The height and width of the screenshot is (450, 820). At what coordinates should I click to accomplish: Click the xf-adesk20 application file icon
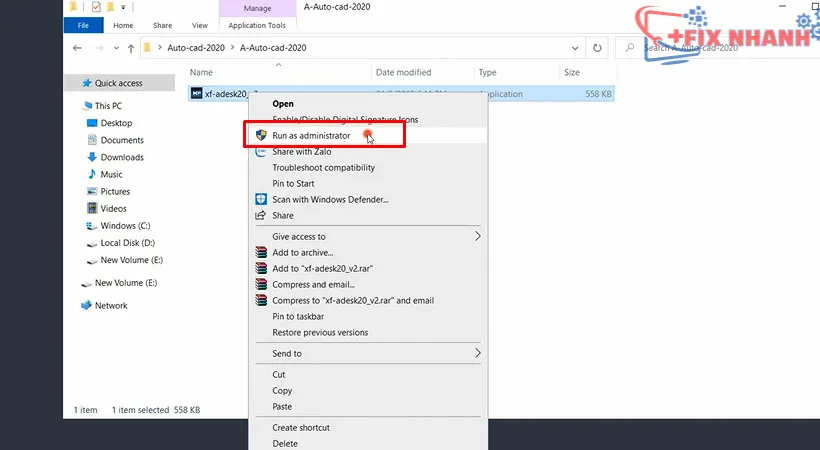[x=196, y=94]
